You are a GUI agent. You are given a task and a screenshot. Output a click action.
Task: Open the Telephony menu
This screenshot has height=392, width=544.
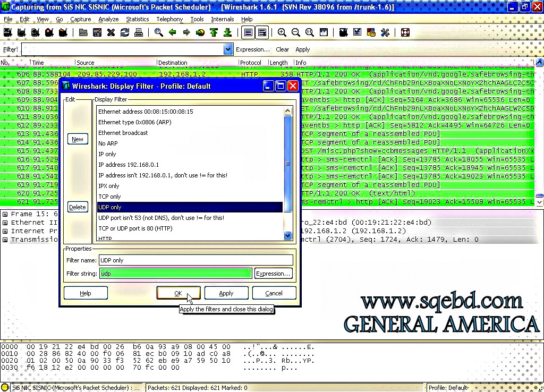(169, 19)
